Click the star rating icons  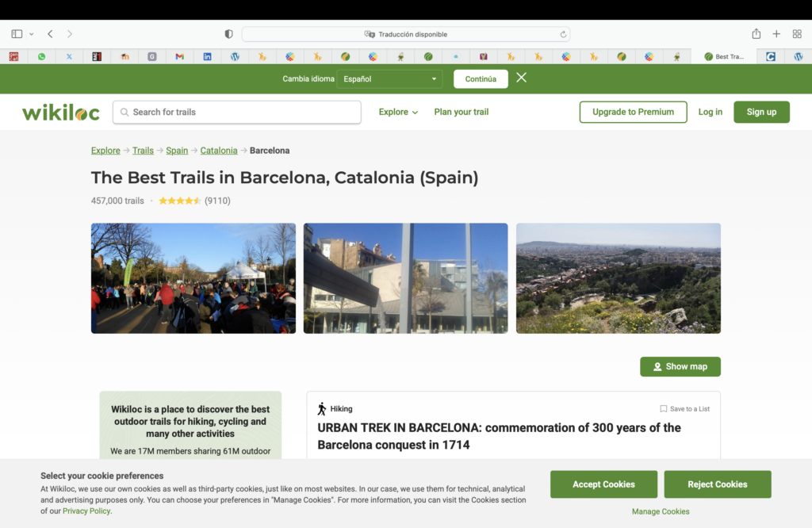tap(180, 201)
